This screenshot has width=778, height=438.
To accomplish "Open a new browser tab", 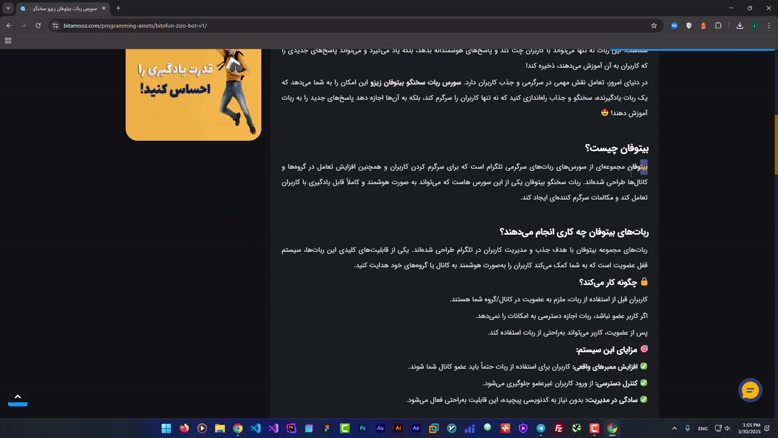I will tap(118, 8).
